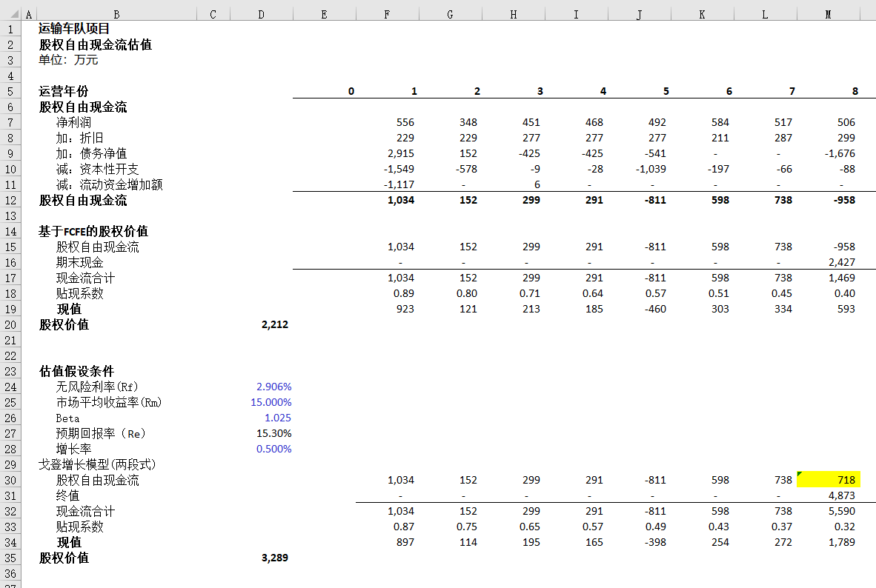Click the 减：资本性开支 label cell
Viewport: 876px width, 588px height.
click(97, 169)
